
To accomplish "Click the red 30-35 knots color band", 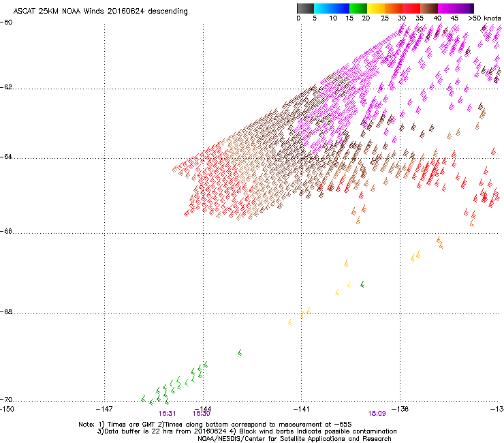I will [411, 8].
